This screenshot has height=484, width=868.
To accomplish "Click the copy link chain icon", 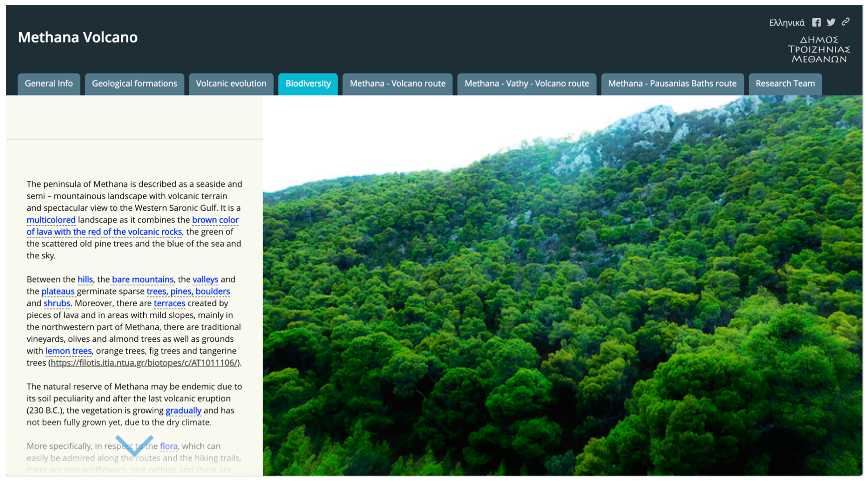I will (x=845, y=22).
